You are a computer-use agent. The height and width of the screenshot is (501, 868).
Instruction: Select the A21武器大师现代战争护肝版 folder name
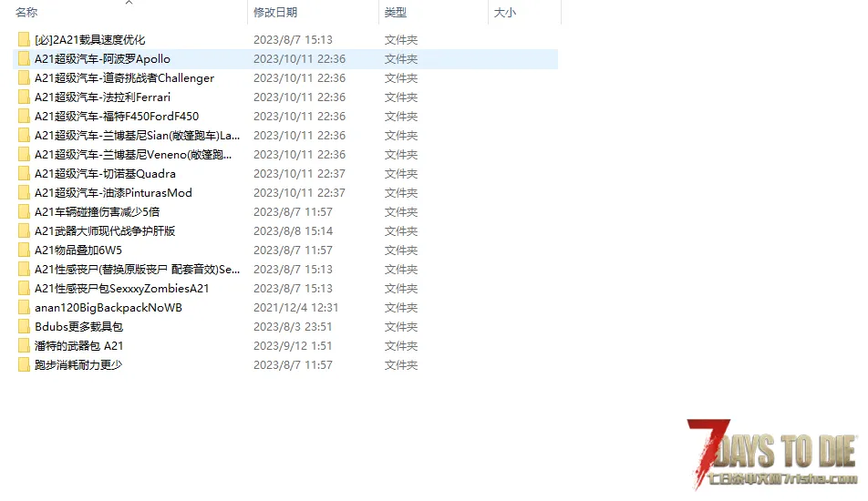[105, 231]
